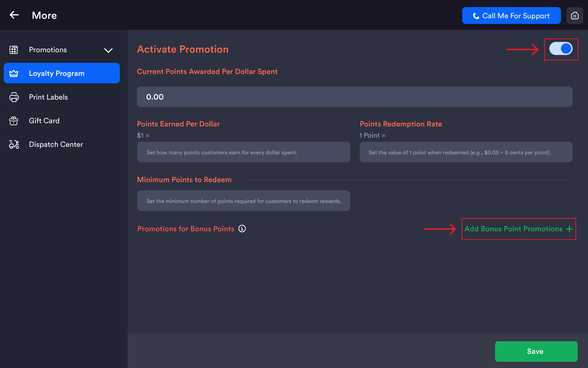Screen dimensions: 588x368
Task: Expand the Promotions chevron in sidebar
Action: [x=108, y=50]
